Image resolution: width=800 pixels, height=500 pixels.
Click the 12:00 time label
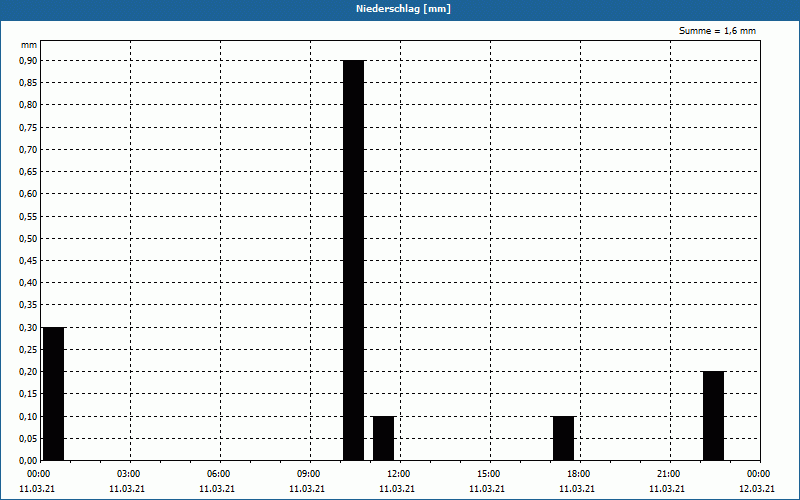tap(398, 474)
